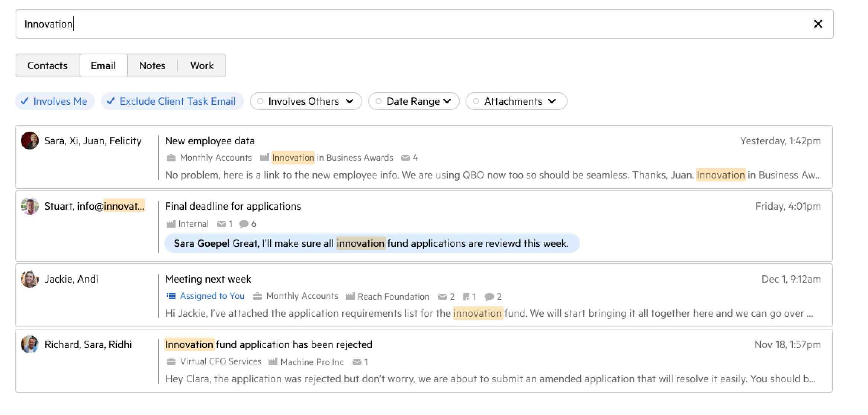The width and height of the screenshot is (868, 415).
Task: Switch to the Contacts tab
Action: (48, 66)
